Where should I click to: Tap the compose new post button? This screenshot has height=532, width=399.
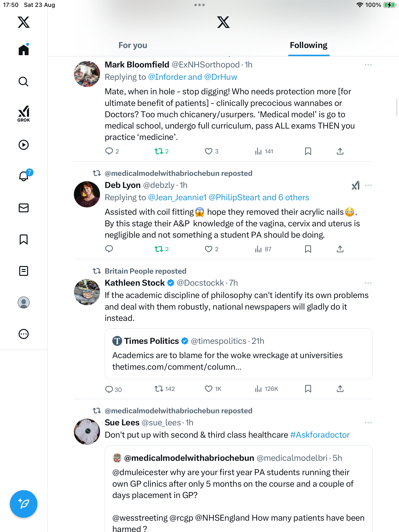point(24,504)
